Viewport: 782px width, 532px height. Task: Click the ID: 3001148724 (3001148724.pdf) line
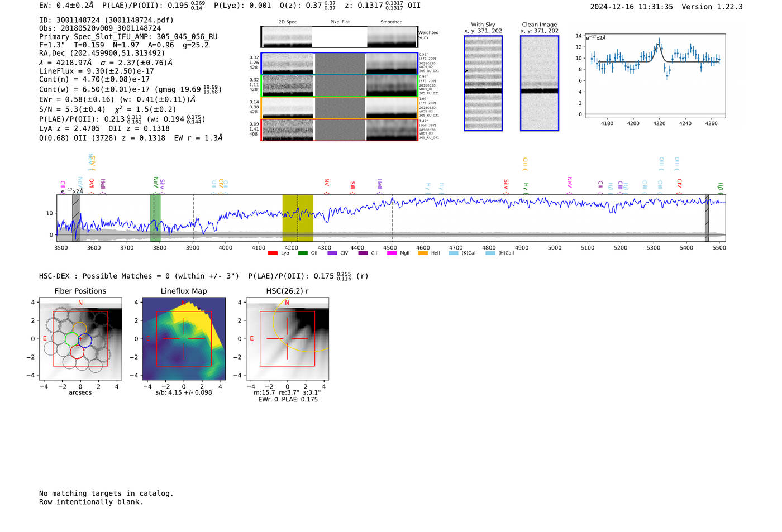click(106, 20)
